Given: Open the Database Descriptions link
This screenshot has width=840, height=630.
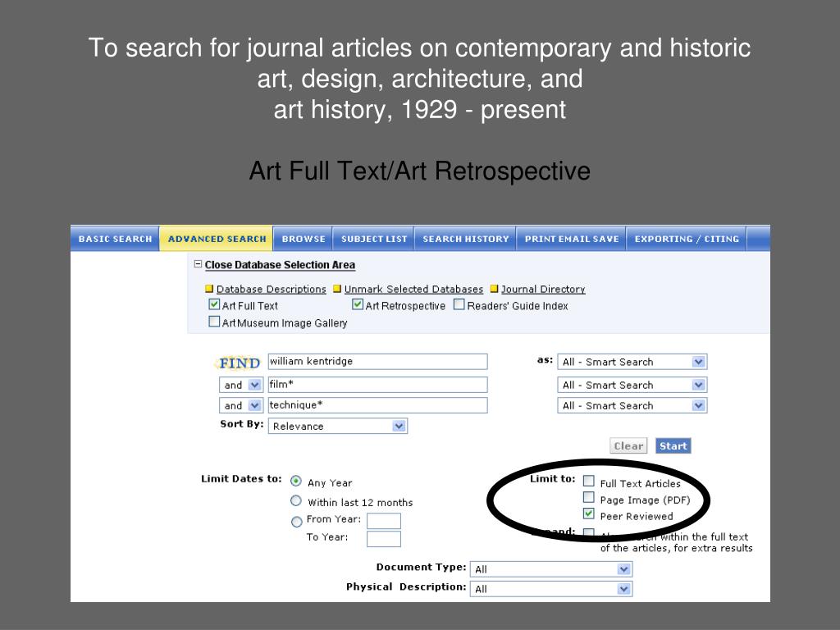Looking at the screenshot, I should (x=271, y=290).
